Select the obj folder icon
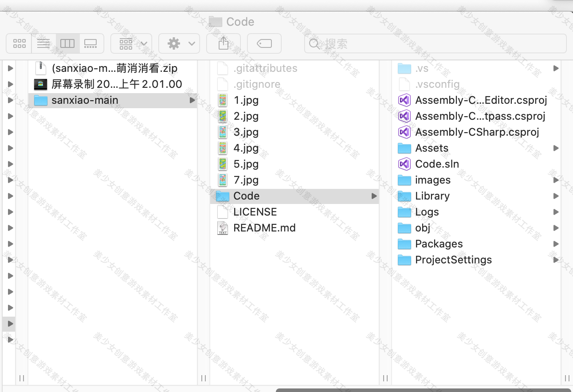573x392 pixels. (x=404, y=228)
